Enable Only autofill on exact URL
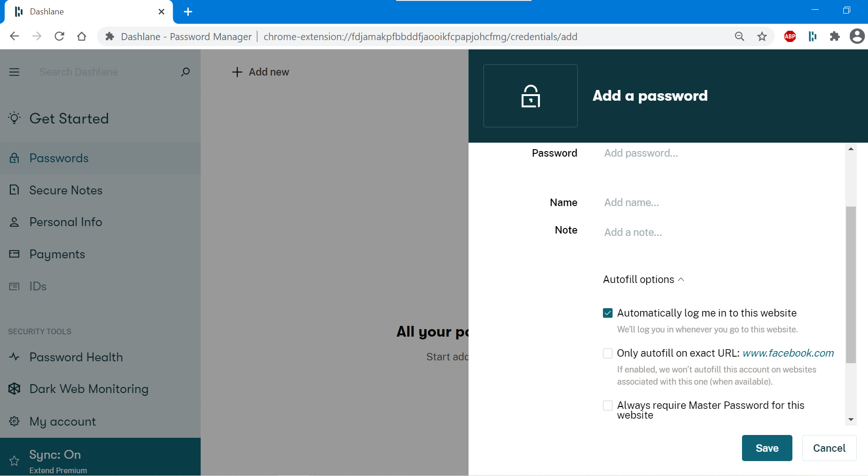This screenshot has width=868, height=476. tap(607, 353)
